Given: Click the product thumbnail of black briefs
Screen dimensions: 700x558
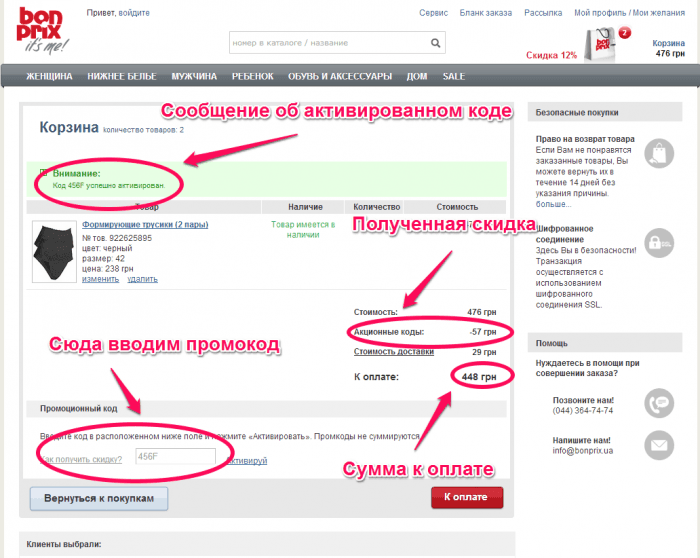Looking at the screenshot, I should (x=54, y=252).
